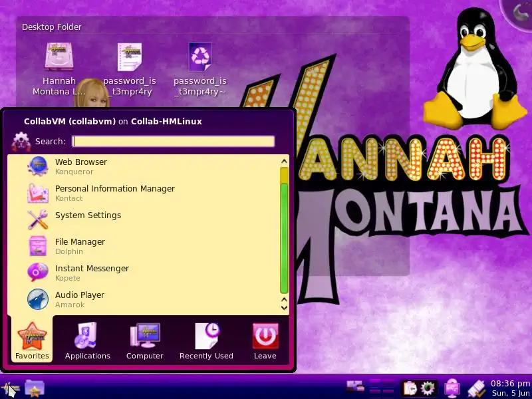
Task: Click the gear system tray icon
Action: coord(428,388)
